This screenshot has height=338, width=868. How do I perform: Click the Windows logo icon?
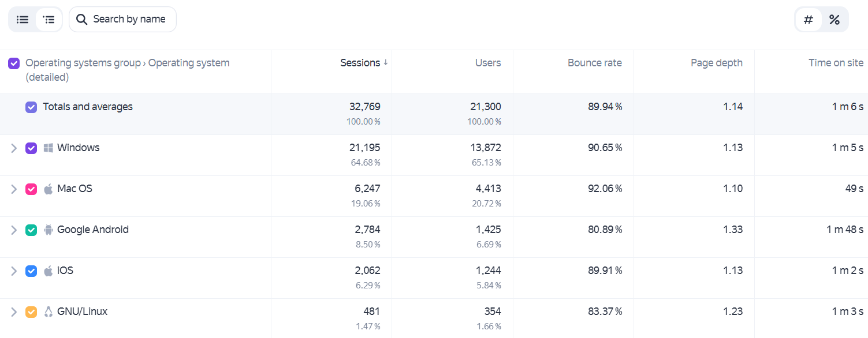click(49, 148)
